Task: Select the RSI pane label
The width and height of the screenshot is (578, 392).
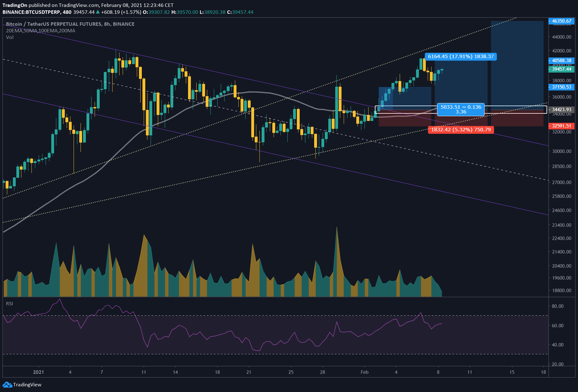Action: click(9, 303)
